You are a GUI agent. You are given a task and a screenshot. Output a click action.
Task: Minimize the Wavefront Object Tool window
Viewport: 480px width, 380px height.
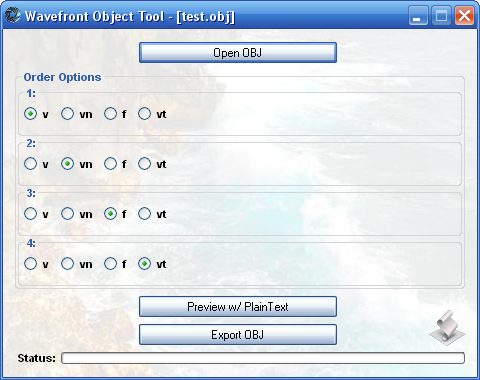tap(418, 15)
